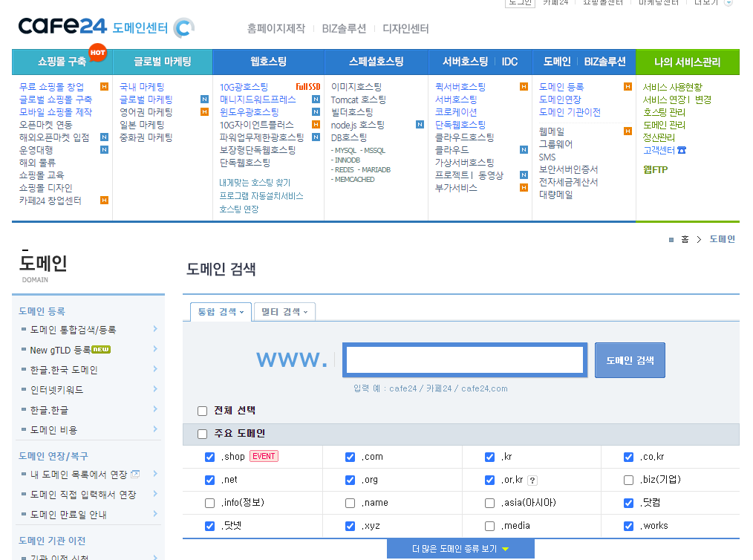This screenshot has width=753, height=560.
Task: Click the Cafe24 logo
Action: point(62,26)
